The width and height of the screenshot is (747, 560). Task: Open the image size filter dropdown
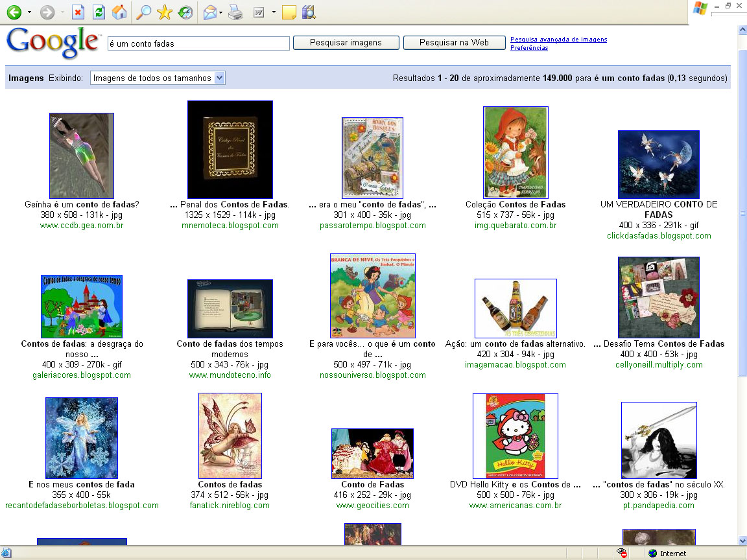(158, 78)
